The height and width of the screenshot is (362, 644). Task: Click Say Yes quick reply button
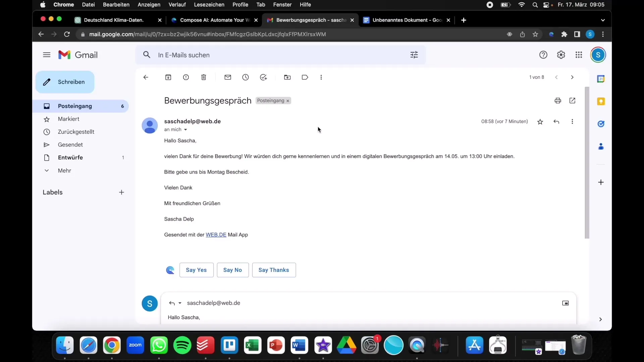(196, 269)
